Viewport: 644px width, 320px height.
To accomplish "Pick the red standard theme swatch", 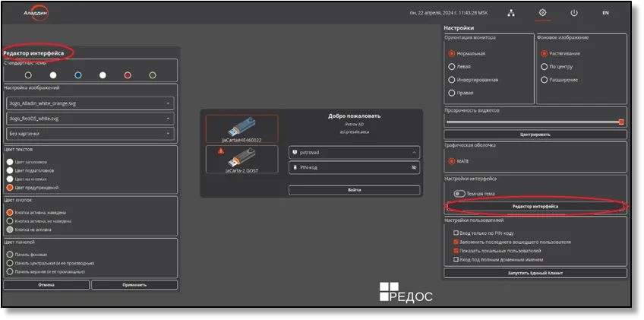I will point(128,75).
